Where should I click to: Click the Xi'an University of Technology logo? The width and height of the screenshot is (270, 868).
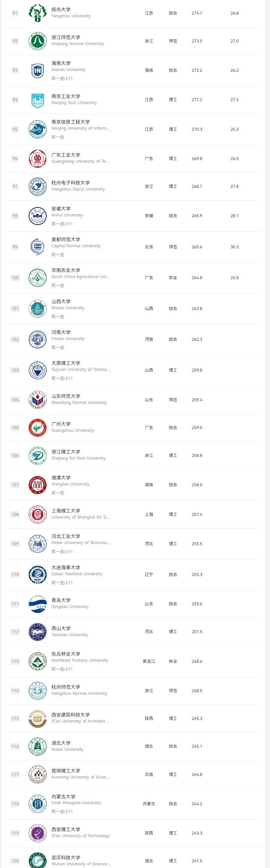tap(38, 833)
